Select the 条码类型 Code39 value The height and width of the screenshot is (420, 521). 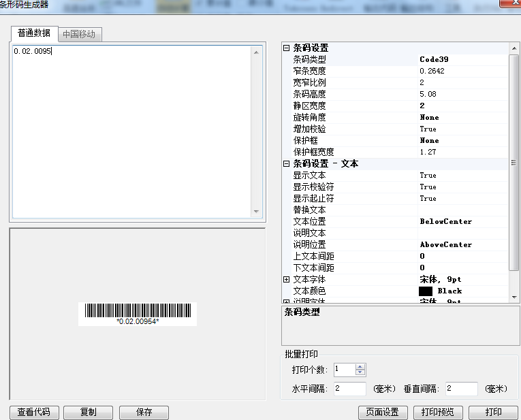(x=463, y=59)
